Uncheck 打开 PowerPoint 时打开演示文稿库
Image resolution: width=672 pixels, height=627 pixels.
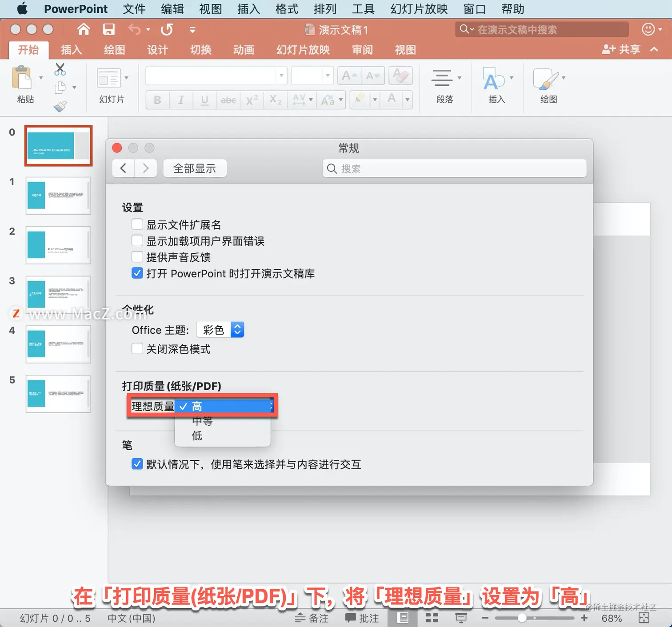(x=137, y=273)
